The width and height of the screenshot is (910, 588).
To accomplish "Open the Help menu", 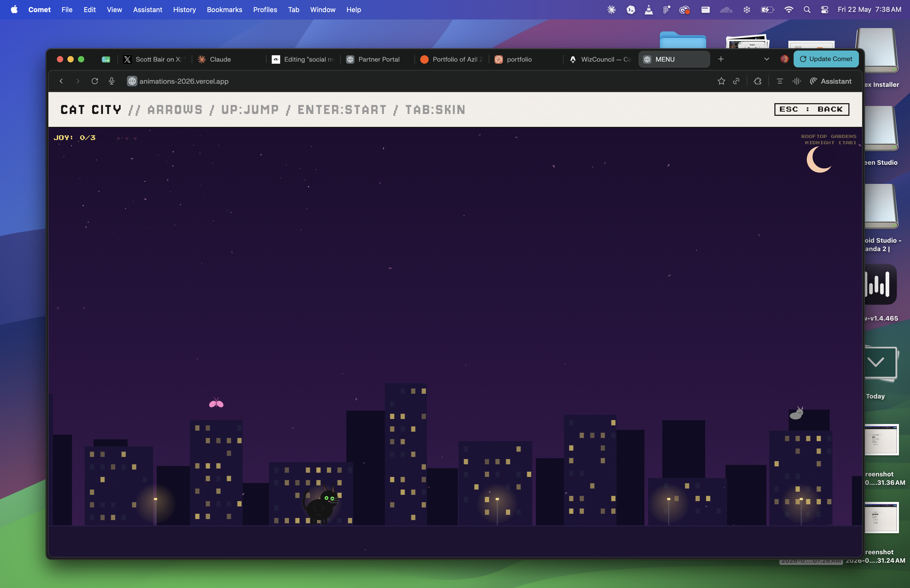I will pos(354,9).
